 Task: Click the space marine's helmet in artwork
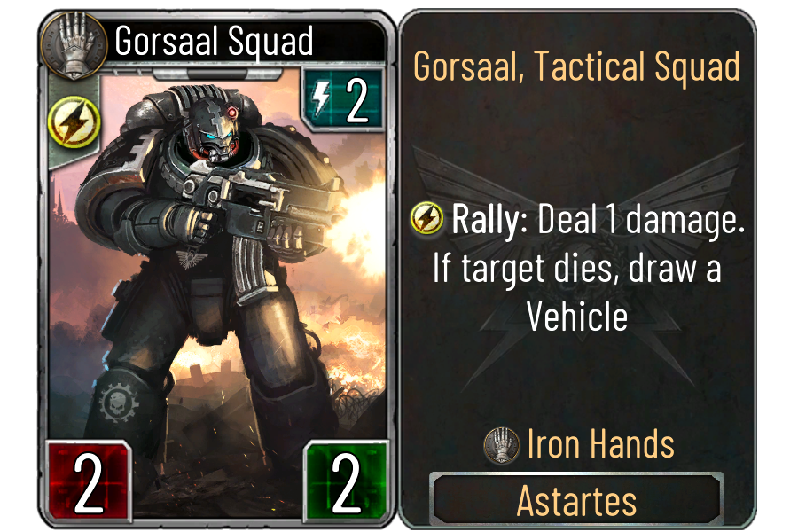pyautogui.click(x=212, y=126)
